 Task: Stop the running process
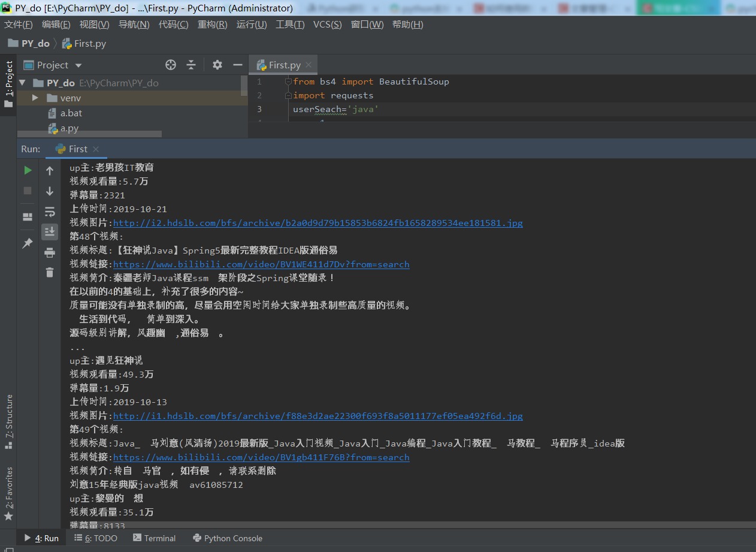pyautogui.click(x=27, y=189)
